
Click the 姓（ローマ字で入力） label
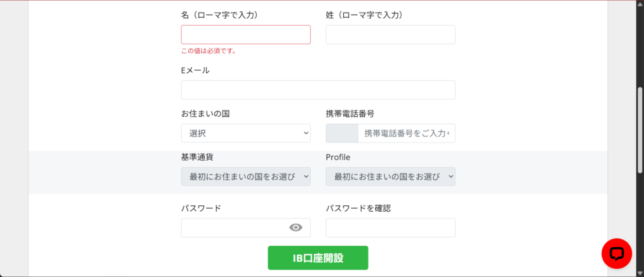(364, 14)
